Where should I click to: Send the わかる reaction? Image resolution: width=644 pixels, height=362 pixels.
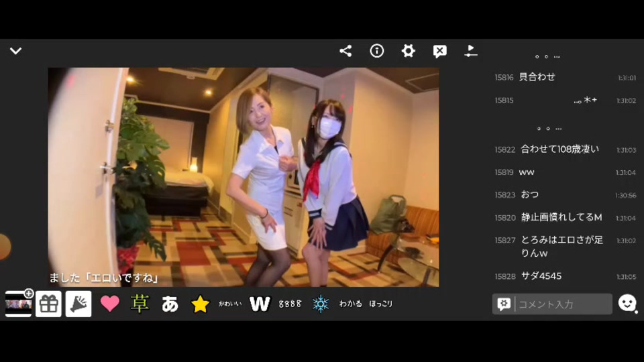coord(350,304)
